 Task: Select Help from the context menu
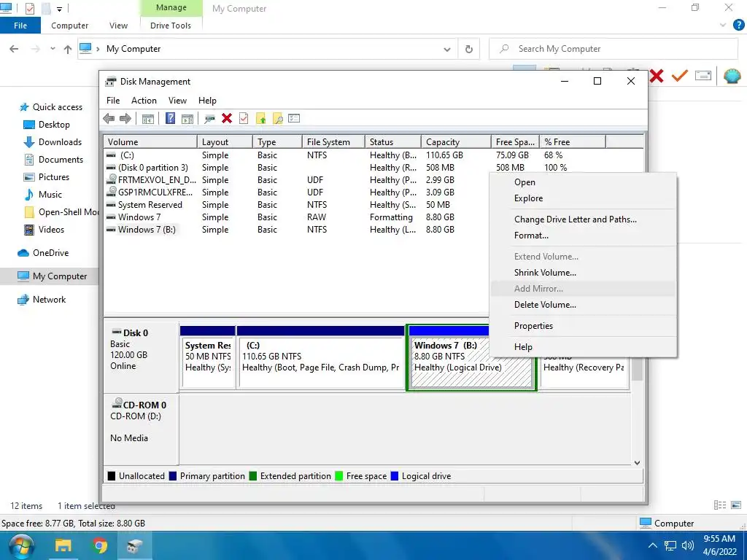coord(583,347)
